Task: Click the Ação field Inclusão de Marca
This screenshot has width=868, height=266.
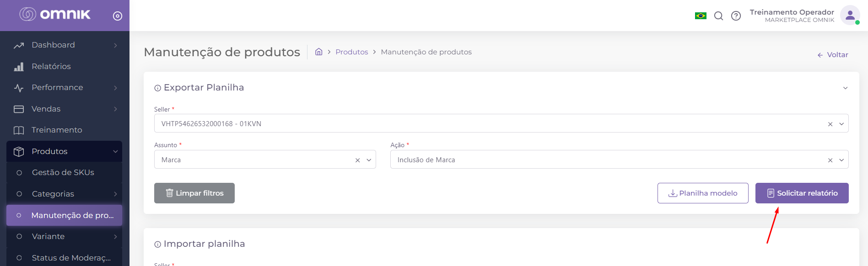Action: pyautogui.click(x=619, y=160)
